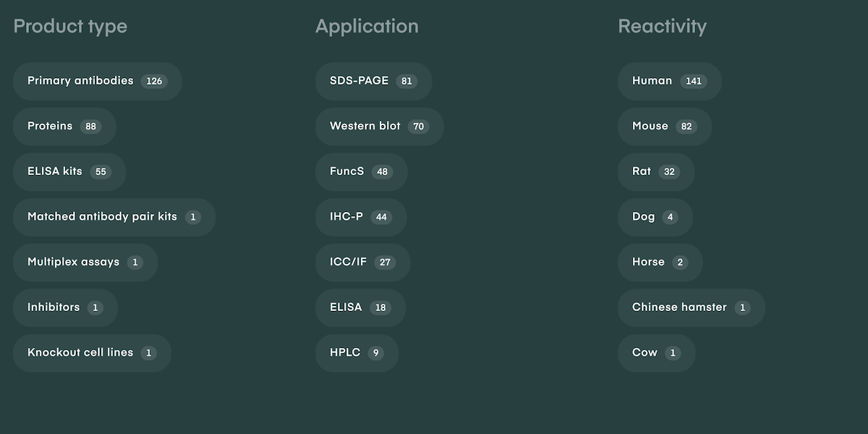Image resolution: width=868 pixels, height=434 pixels.
Task: Pick the ICC/IF application filter
Action: (362, 263)
